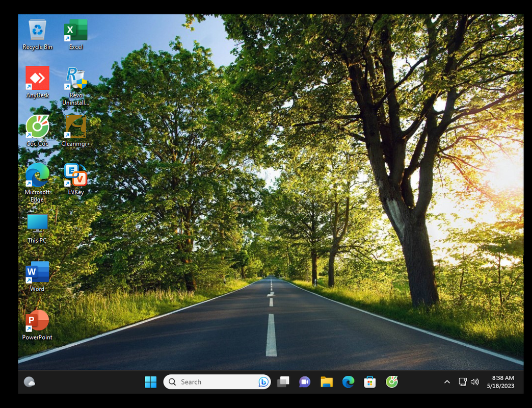Launch Cốc Cốc browser from the taskbar

(391, 382)
